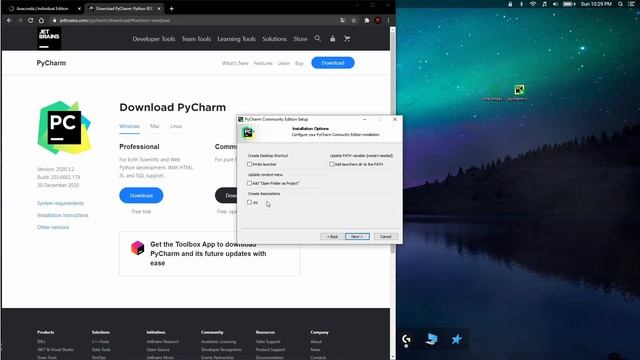Select the Linux download tab

[x=176, y=126]
